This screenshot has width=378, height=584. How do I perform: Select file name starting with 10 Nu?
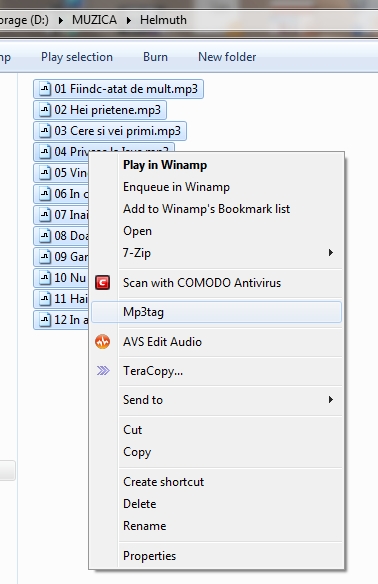pyautogui.click(x=70, y=277)
